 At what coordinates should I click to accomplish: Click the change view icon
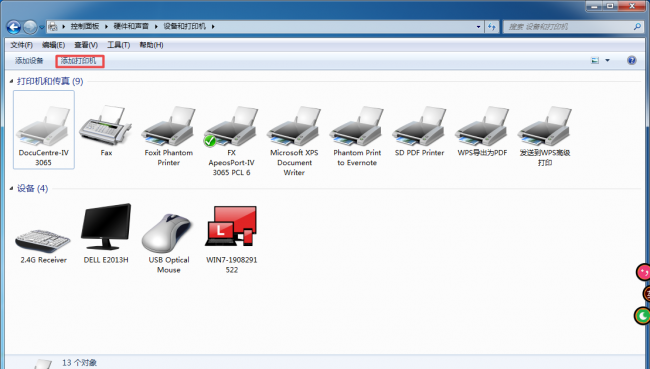(595, 61)
